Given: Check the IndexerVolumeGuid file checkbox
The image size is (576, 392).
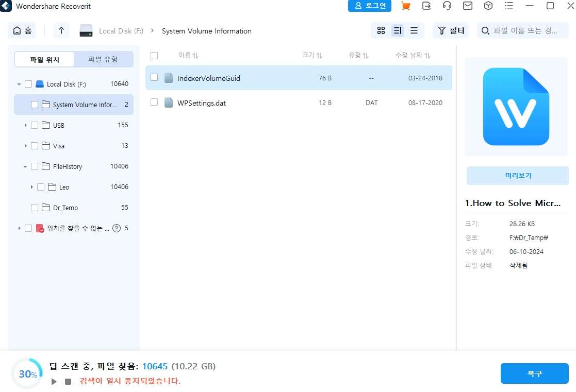Looking at the screenshot, I should (154, 78).
